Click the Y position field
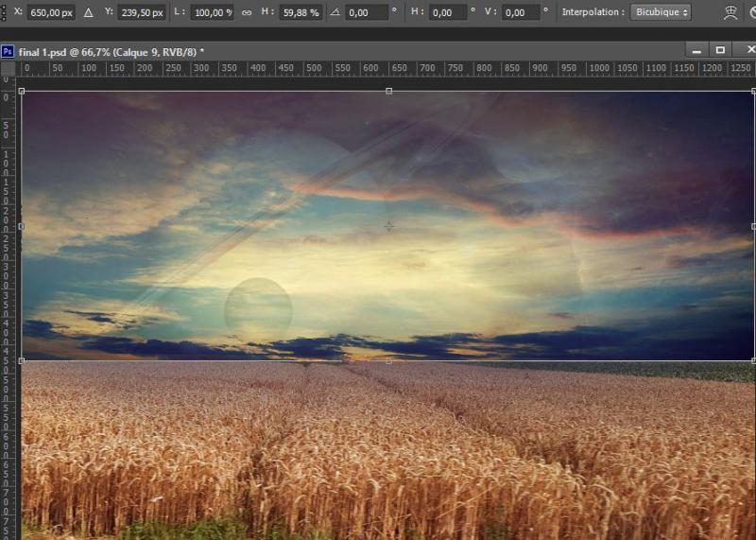The height and width of the screenshot is (540, 756). (x=142, y=13)
